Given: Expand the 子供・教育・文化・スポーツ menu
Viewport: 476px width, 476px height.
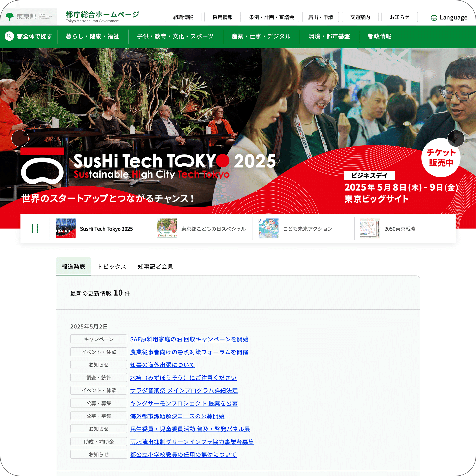Looking at the screenshot, I should (175, 36).
